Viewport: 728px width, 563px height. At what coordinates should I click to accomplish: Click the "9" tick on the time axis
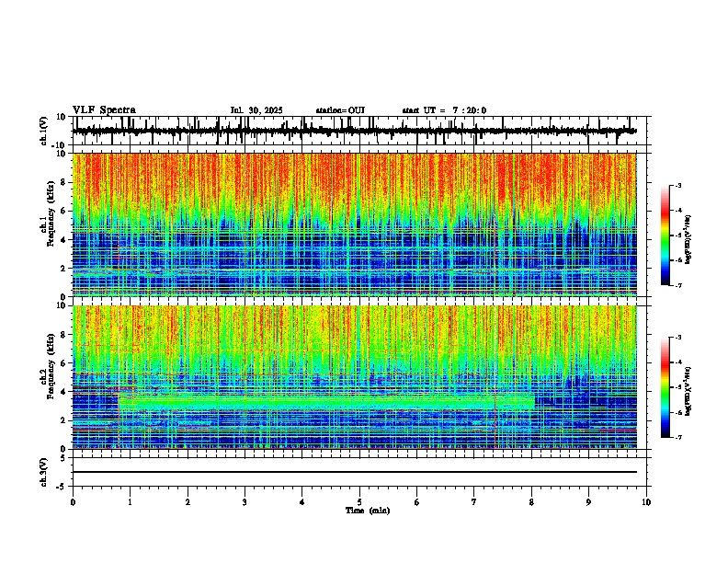pos(588,502)
